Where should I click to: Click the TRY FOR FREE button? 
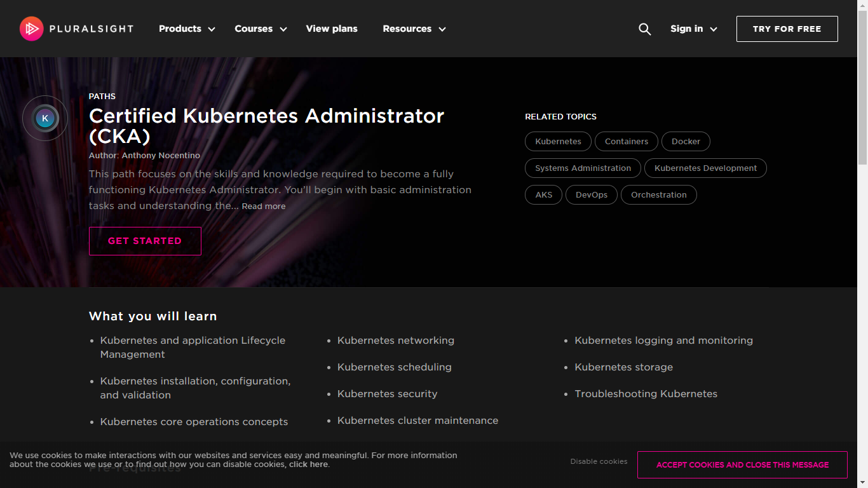point(787,29)
